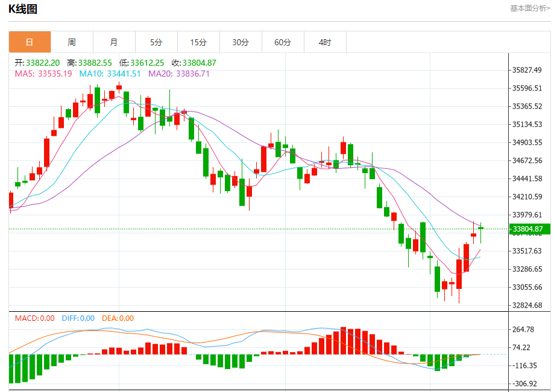Click the 收:33804.87 close price value
Viewport: 554px width, 392px height.
(194, 63)
